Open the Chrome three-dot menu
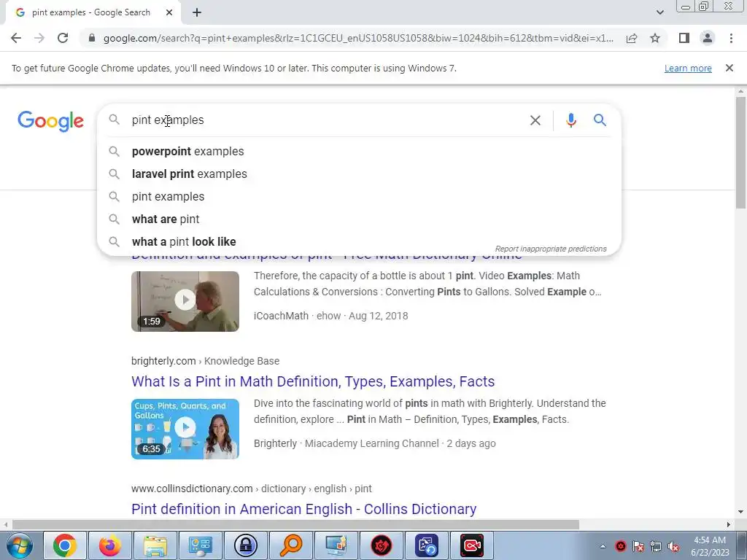Image resolution: width=747 pixels, height=560 pixels. (731, 38)
